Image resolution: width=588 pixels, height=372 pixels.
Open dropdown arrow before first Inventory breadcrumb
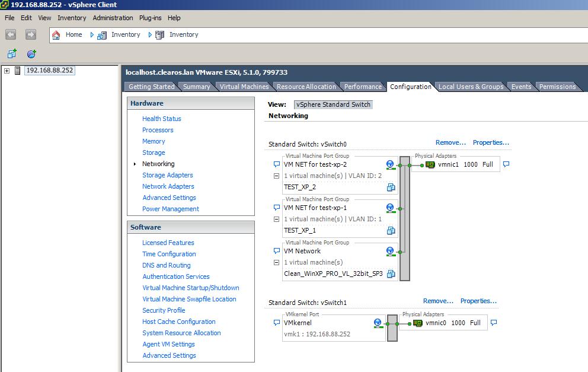coord(92,35)
